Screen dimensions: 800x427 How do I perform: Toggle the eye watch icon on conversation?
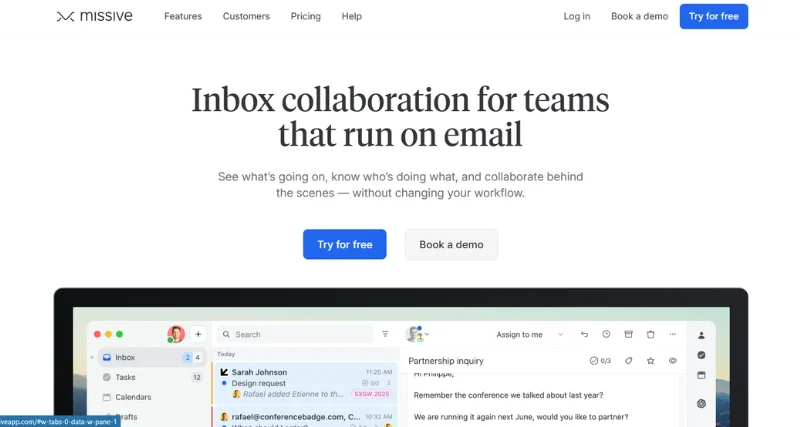pos(672,360)
